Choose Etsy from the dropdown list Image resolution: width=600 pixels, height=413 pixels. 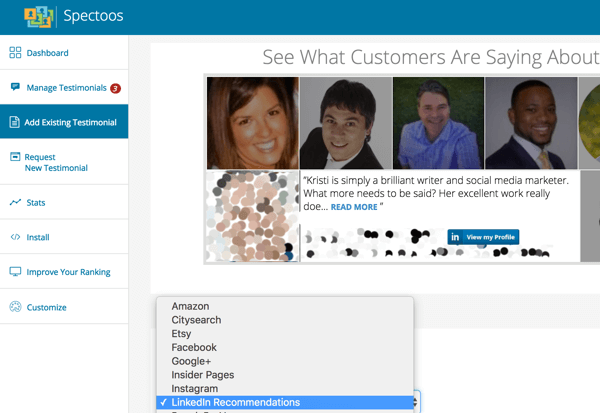point(285,334)
